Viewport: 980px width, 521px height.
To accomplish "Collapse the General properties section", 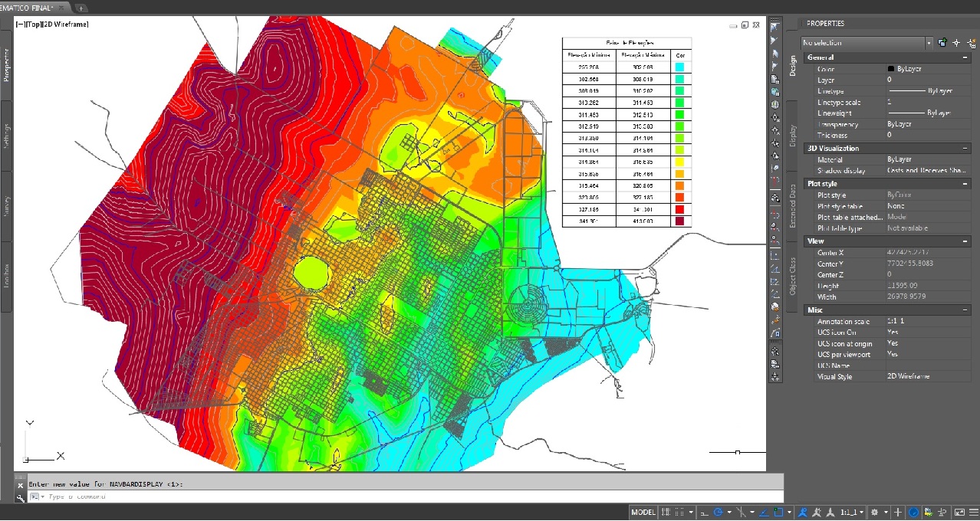I will pos(965,57).
